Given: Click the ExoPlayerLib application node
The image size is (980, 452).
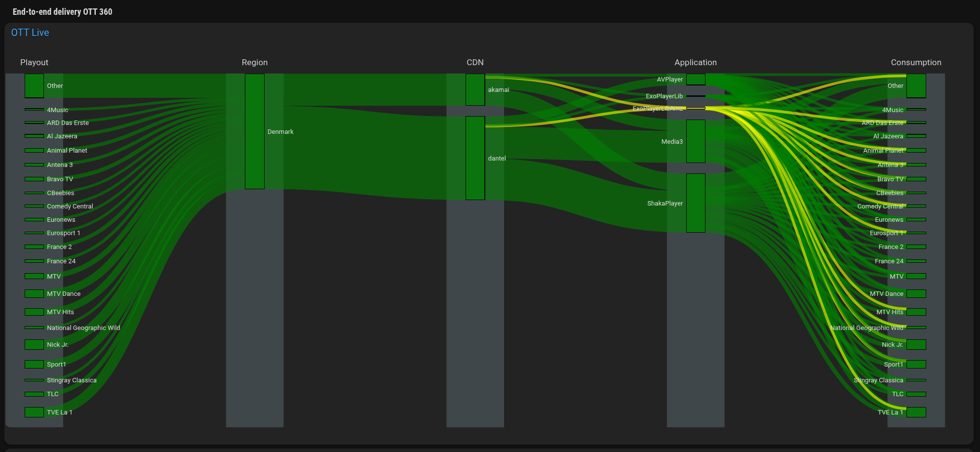Looking at the screenshot, I should (695, 96).
